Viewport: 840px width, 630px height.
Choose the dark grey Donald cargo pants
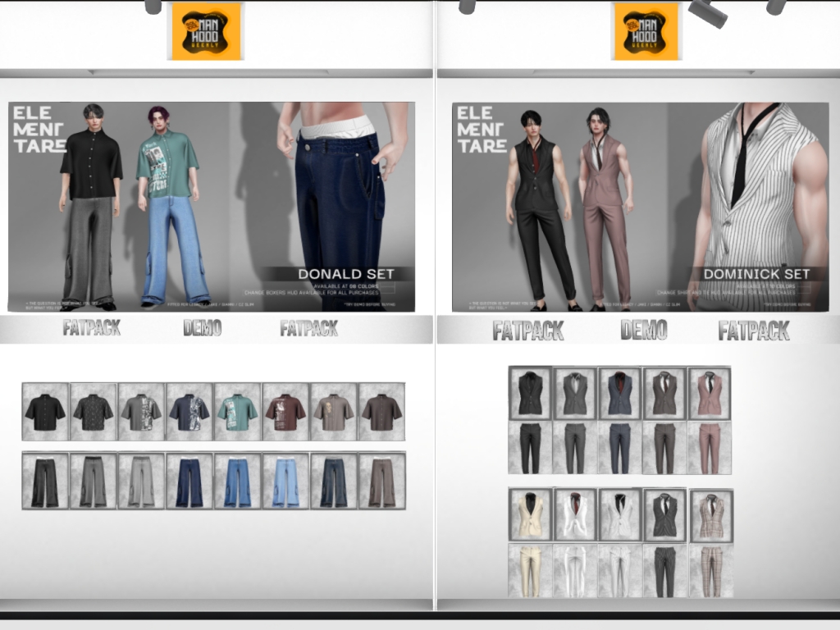[x=94, y=481]
